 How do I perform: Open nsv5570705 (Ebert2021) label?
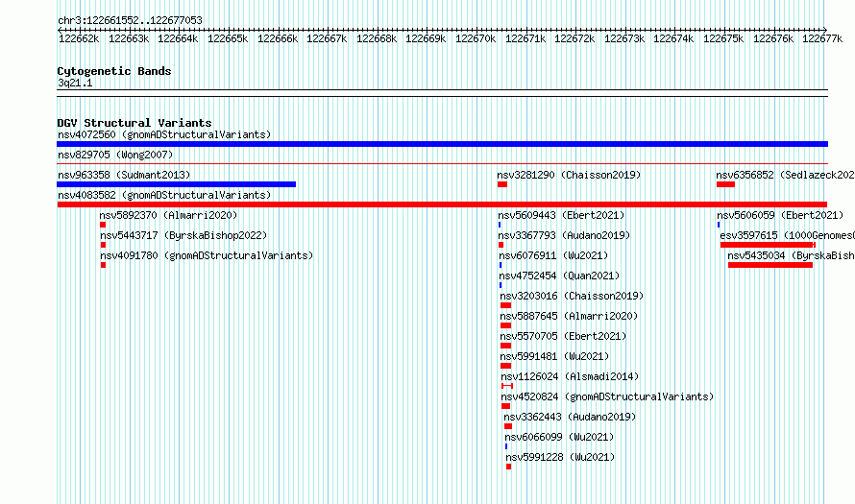(563, 336)
